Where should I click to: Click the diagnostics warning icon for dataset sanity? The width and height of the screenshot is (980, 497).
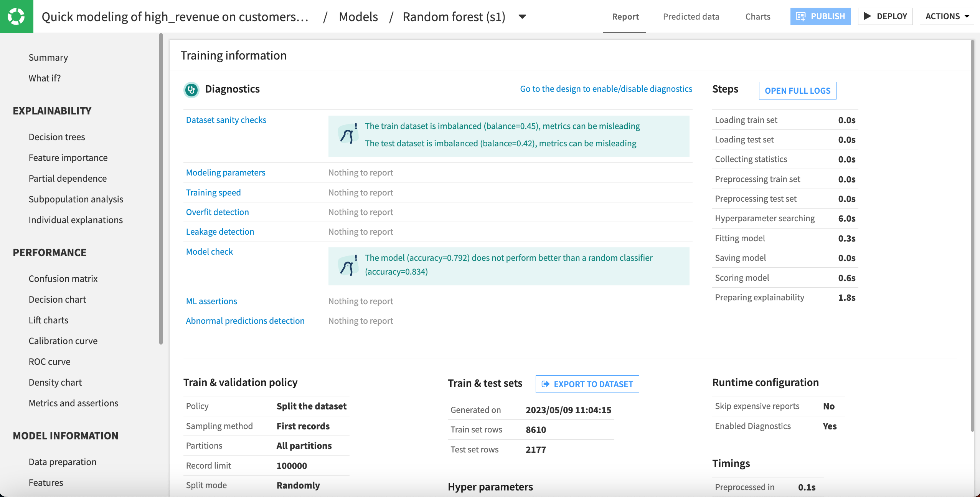(348, 134)
